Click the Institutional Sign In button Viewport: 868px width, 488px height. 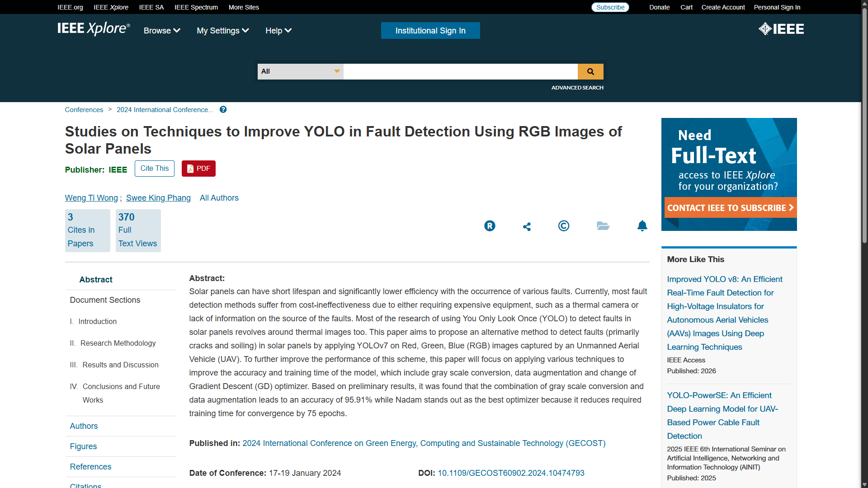(430, 31)
